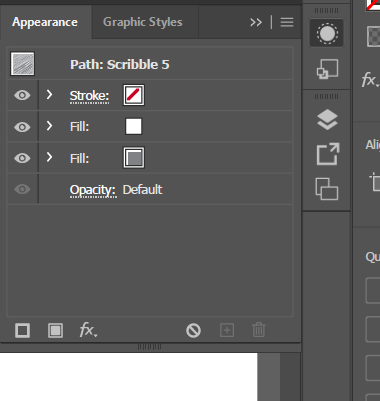Open the Layers panel dock icon
This screenshot has width=380, height=401.
pos(327,119)
